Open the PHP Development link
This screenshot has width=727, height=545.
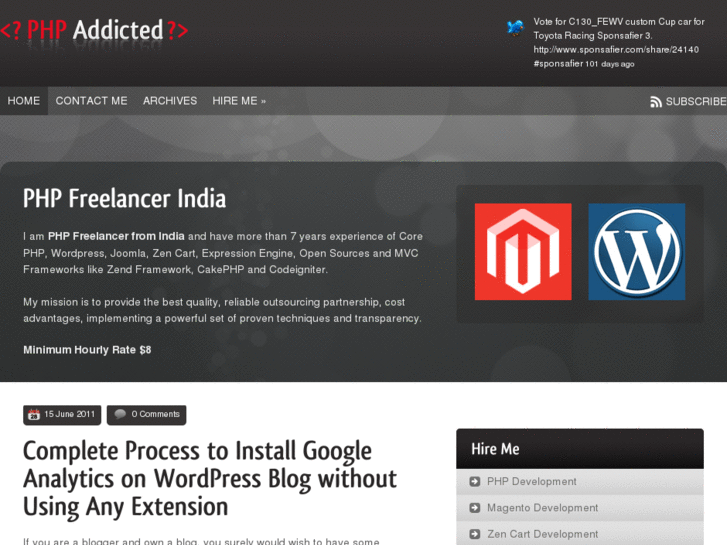pyautogui.click(x=531, y=481)
